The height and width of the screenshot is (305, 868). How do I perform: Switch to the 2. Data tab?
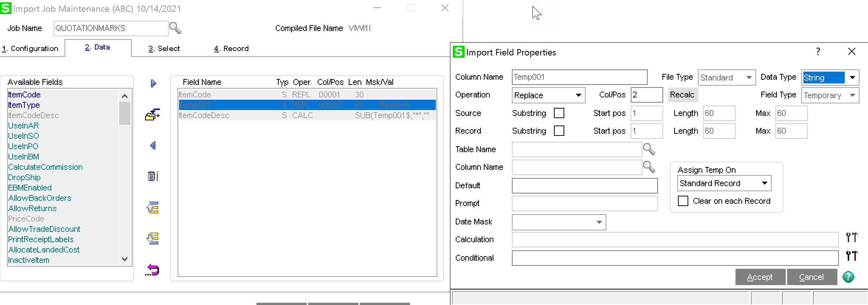point(97,47)
